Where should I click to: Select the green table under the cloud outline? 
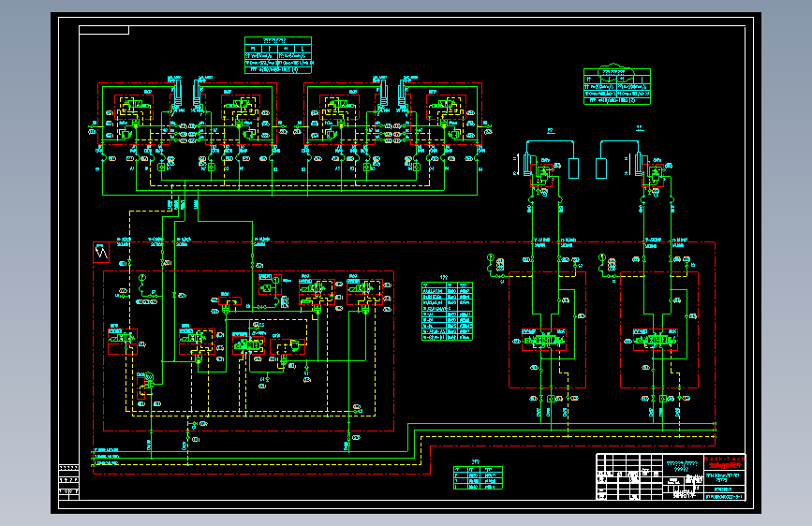[x=617, y=87]
